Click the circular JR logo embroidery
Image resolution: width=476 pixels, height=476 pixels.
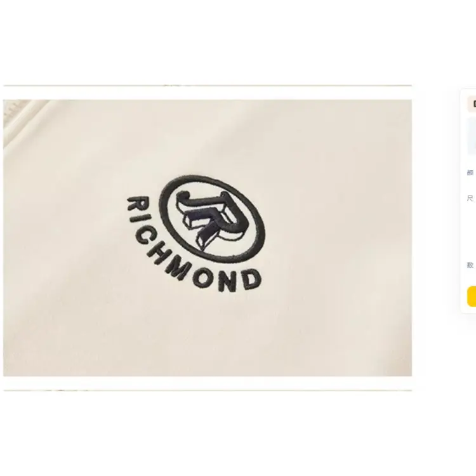pyautogui.click(x=211, y=219)
